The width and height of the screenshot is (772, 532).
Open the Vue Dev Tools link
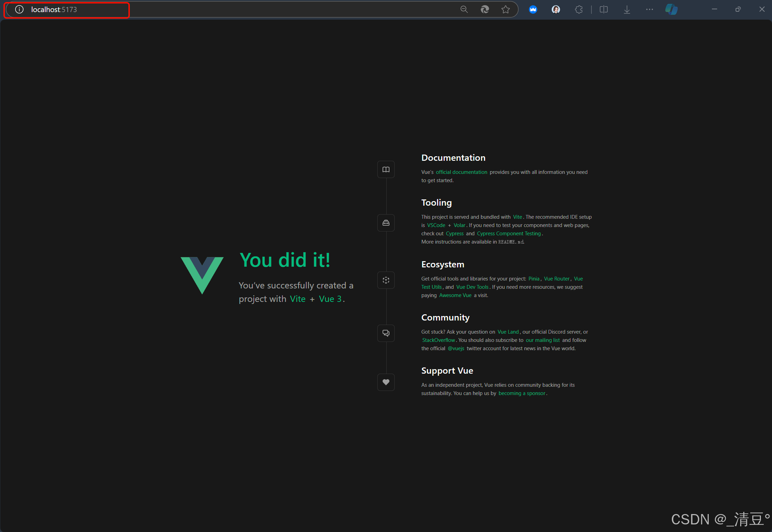[472, 287]
